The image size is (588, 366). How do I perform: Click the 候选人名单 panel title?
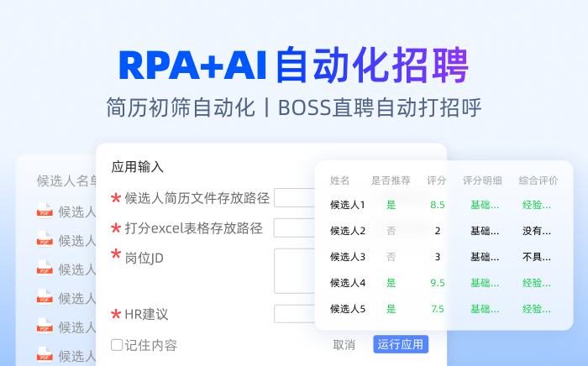point(66,180)
